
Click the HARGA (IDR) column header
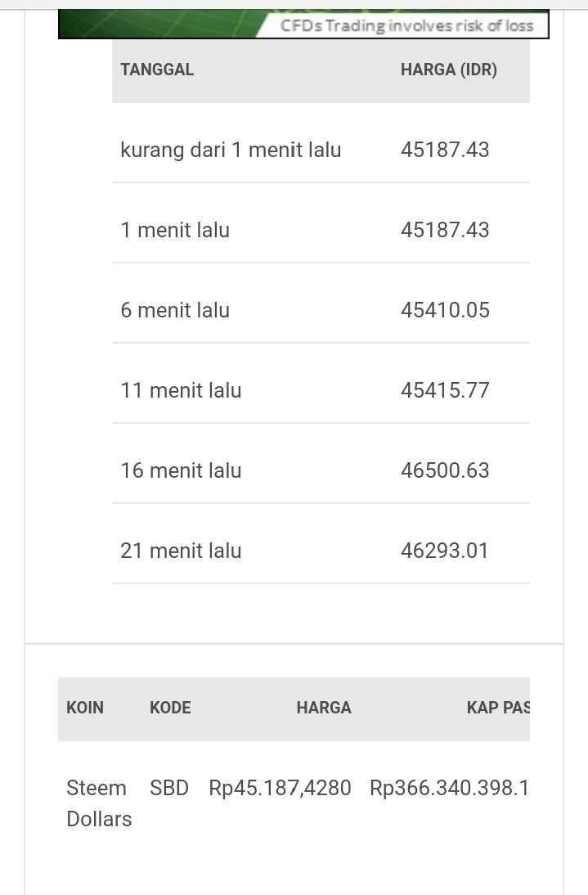449,70
